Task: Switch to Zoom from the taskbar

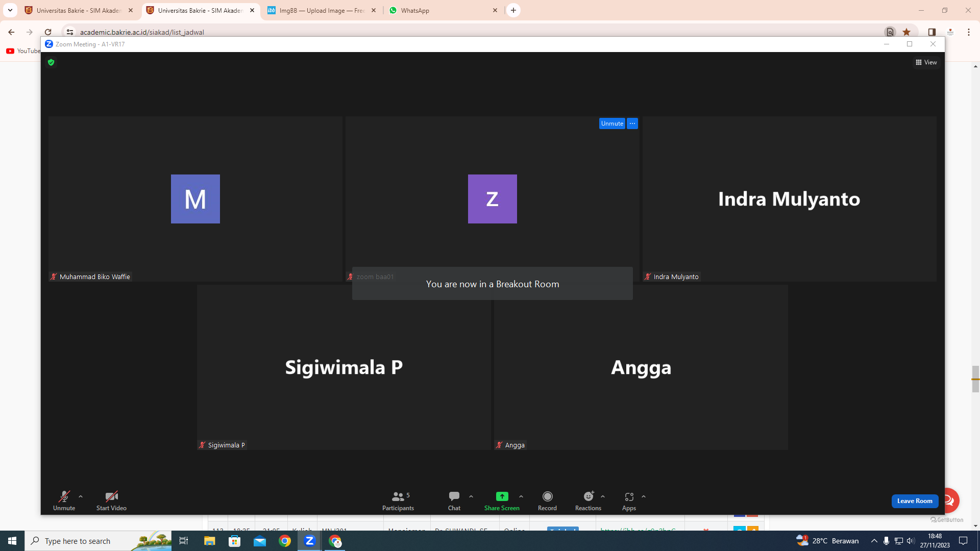Action: pos(310,541)
